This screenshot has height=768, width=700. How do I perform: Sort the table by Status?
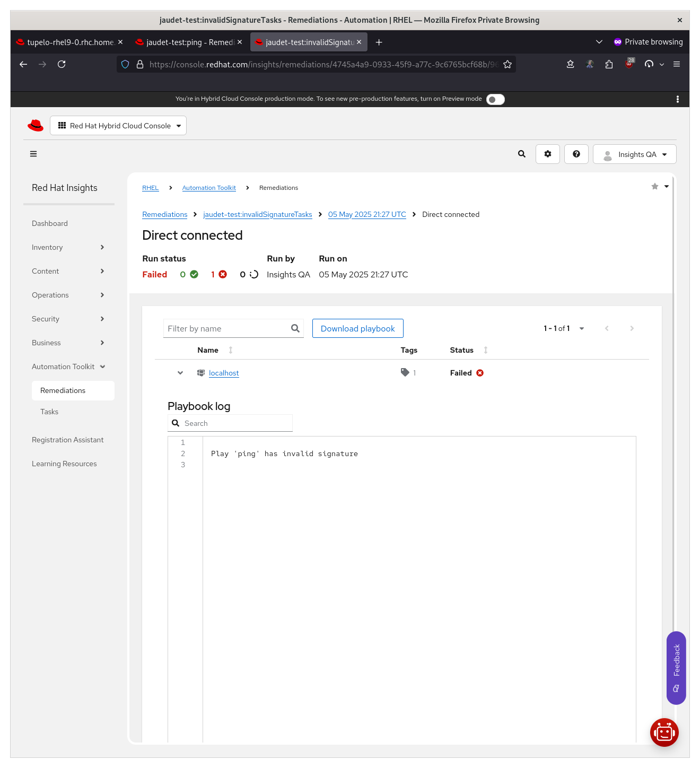[486, 350]
